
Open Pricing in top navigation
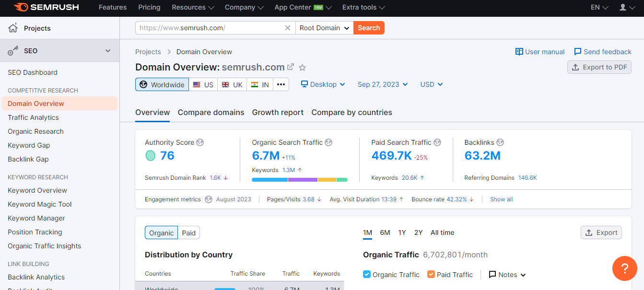pyautogui.click(x=149, y=7)
